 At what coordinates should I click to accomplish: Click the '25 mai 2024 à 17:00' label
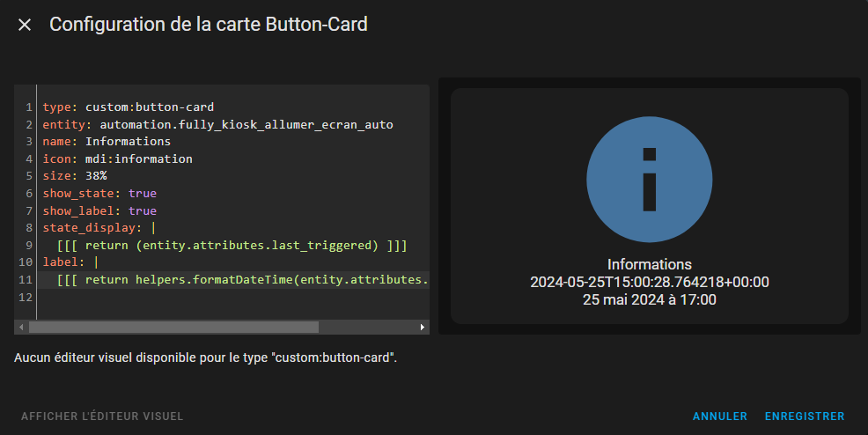pyautogui.click(x=649, y=299)
